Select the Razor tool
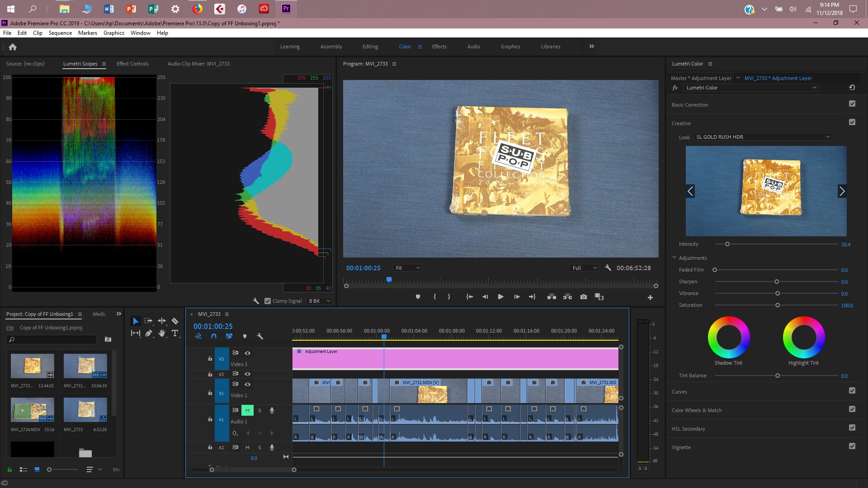Image resolution: width=868 pixels, height=488 pixels. (x=175, y=321)
